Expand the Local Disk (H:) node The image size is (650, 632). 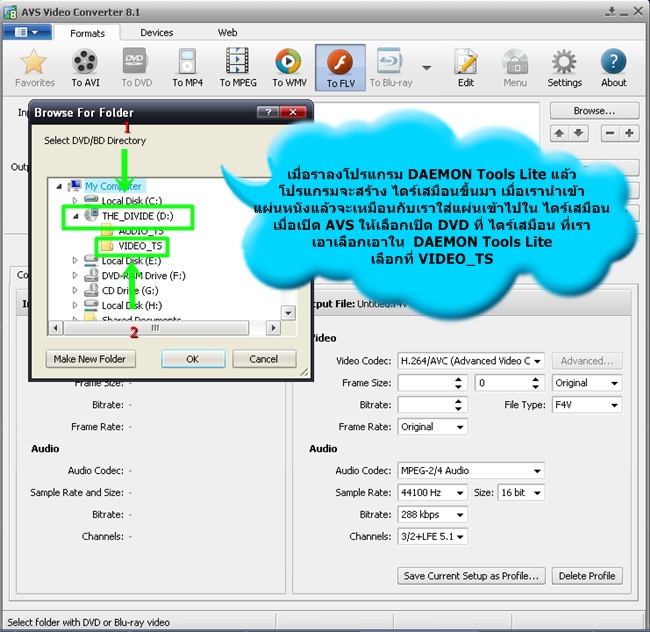75,305
